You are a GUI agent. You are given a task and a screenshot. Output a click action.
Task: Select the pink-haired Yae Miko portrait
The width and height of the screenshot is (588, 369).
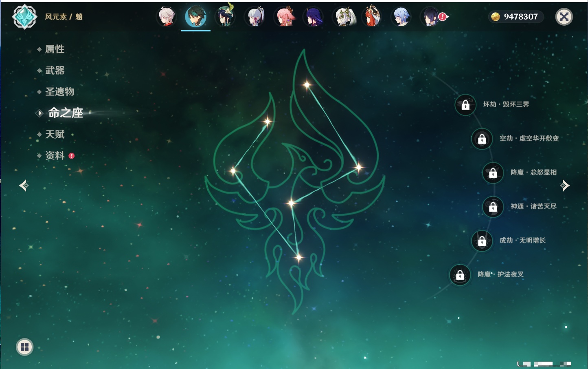pyautogui.click(x=284, y=17)
